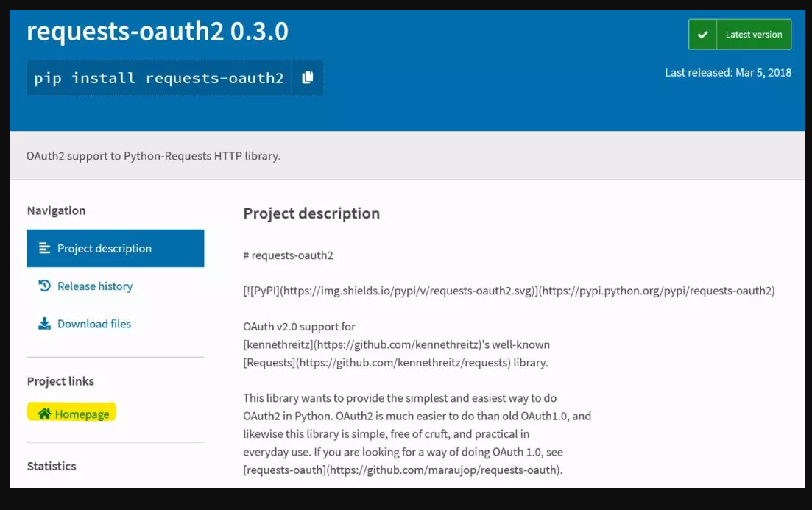812x510 pixels.
Task: Click the 'OAuth2 in Python. OAuth2 is much easier' line
Action: pyautogui.click(x=417, y=417)
